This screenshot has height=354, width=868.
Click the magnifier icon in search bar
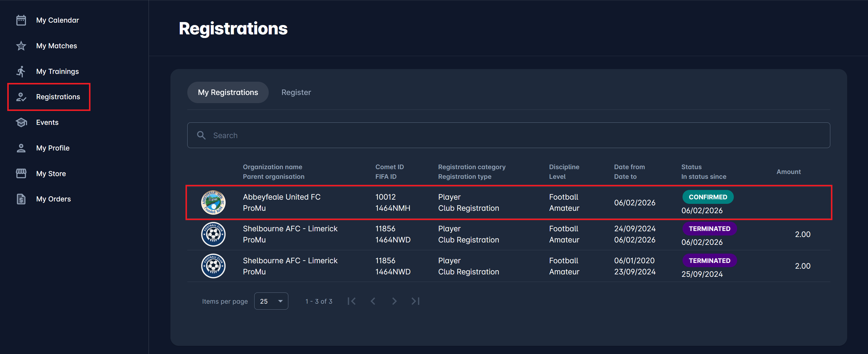(x=201, y=135)
